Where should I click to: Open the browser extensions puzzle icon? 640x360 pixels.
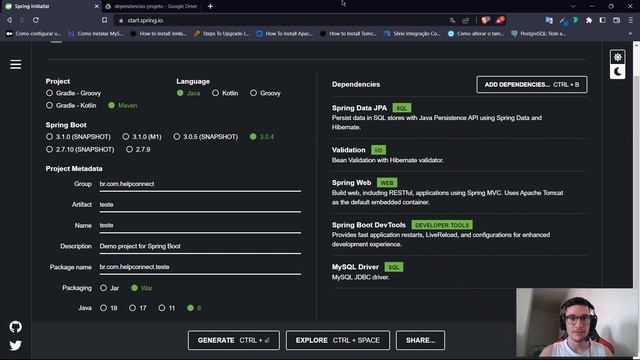pos(589,20)
